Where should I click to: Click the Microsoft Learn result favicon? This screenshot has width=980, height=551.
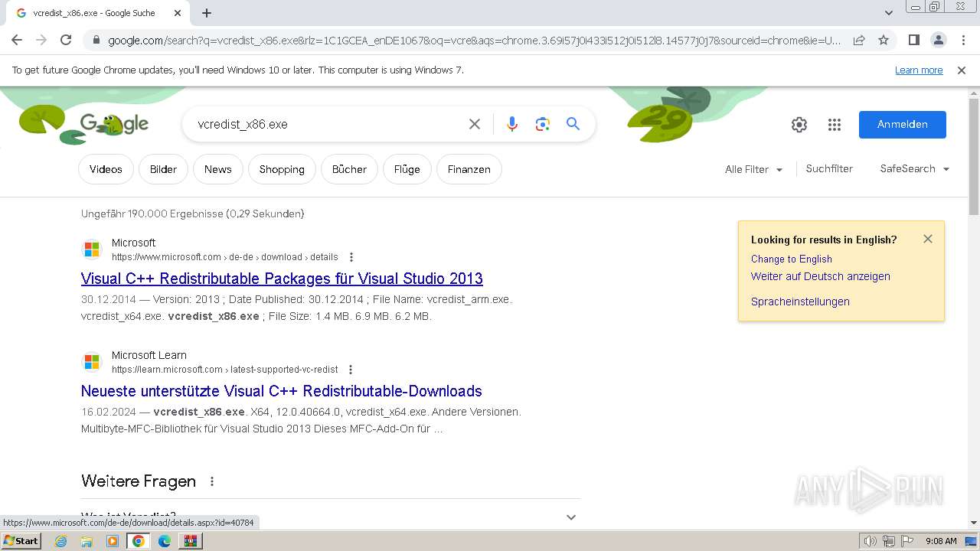(x=92, y=362)
